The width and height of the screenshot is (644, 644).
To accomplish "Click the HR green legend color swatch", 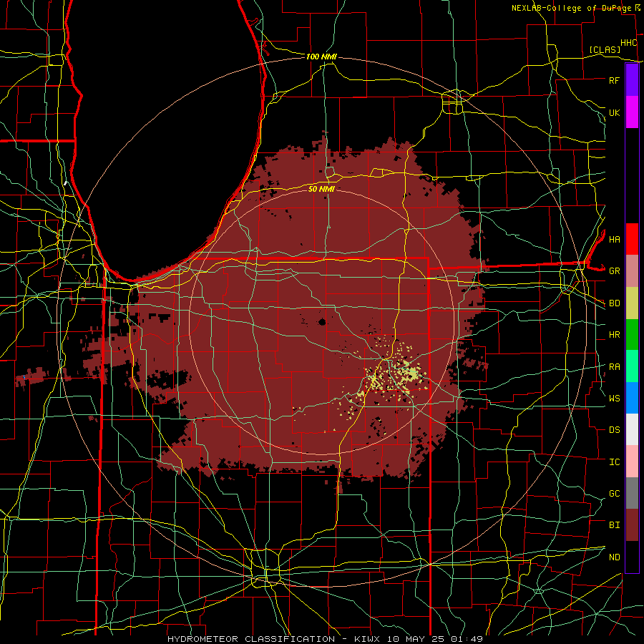I will [x=632, y=335].
